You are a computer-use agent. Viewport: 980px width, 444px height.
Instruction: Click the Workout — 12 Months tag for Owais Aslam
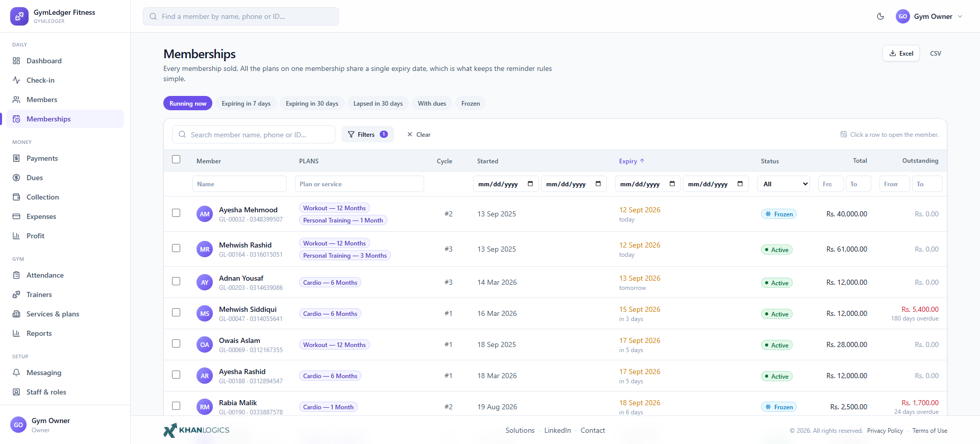point(334,344)
